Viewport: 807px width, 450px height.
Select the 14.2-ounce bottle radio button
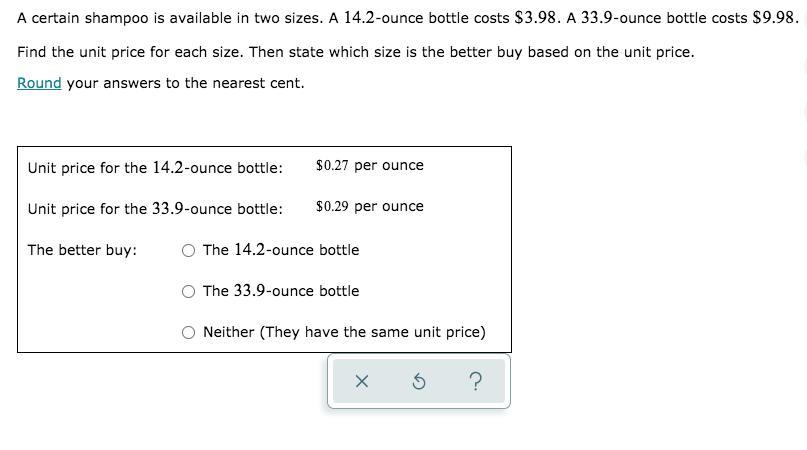[189, 251]
